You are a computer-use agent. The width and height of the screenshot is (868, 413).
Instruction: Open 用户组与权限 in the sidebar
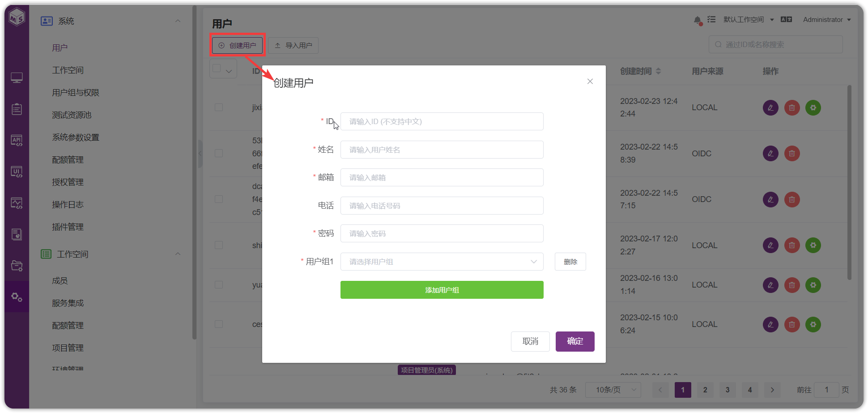coord(76,93)
